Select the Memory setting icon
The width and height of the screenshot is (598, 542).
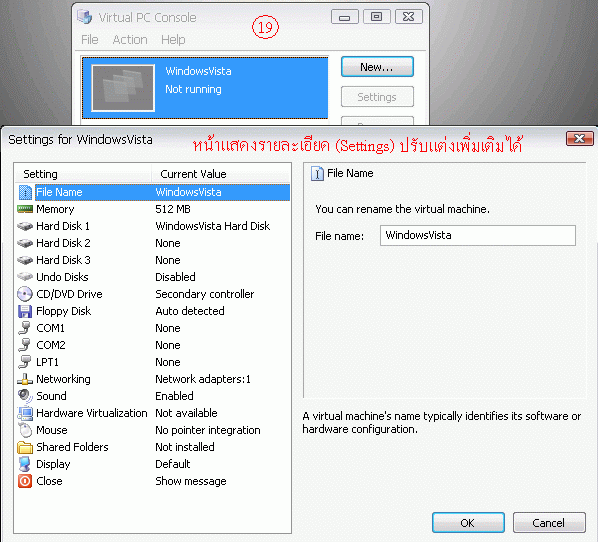pos(25,209)
